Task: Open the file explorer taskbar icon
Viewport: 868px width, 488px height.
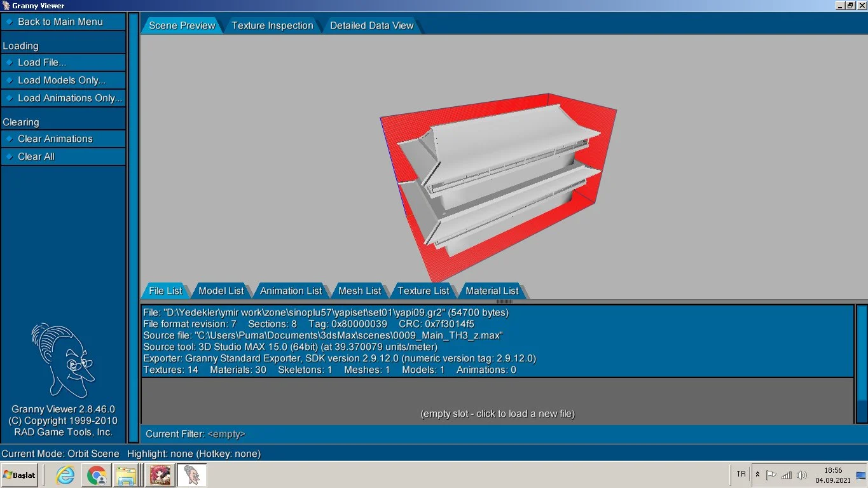Action: tap(128, 475)
